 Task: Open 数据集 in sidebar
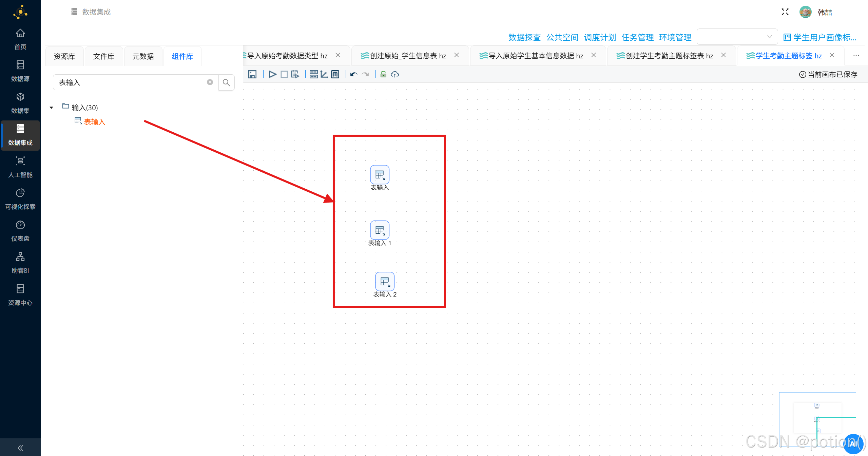[20, 103]
